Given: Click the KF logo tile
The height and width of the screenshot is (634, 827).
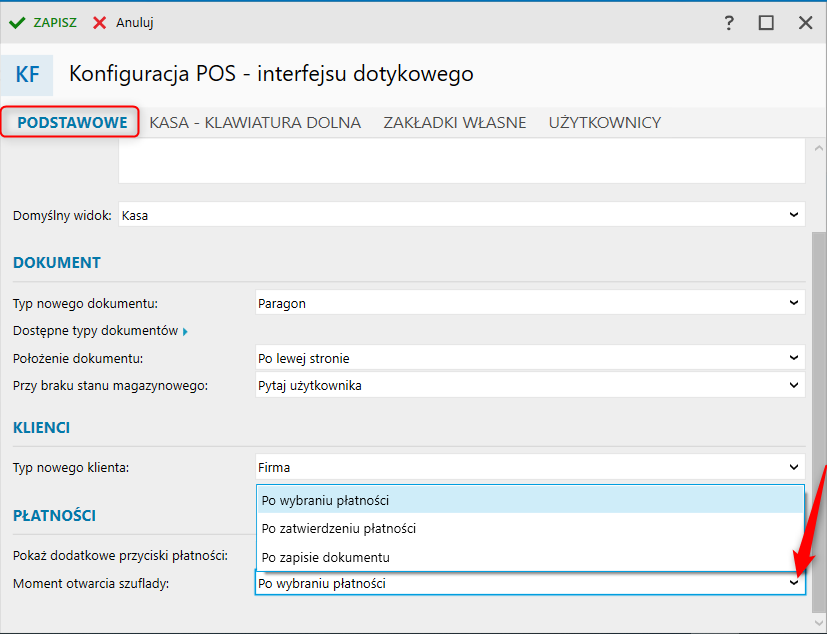Looking at the screenshot, I should point(28,75).
